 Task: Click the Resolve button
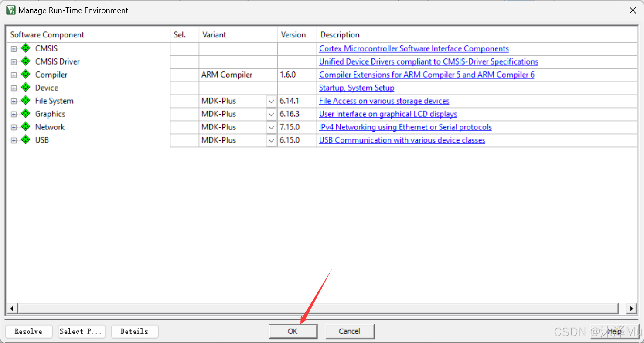[29, 331]
